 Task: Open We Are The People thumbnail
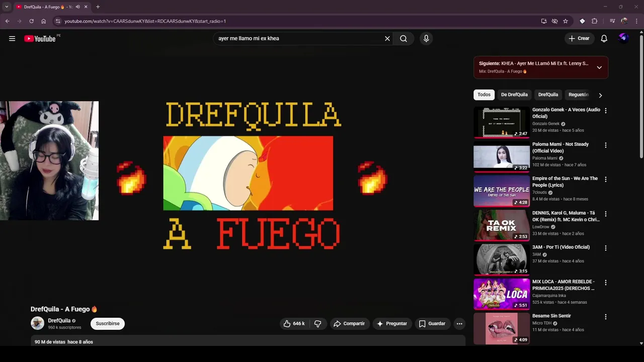click(502, 191)
